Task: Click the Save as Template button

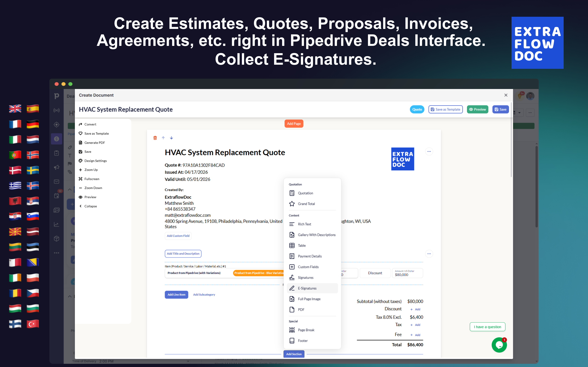Action: click(445, 109)
